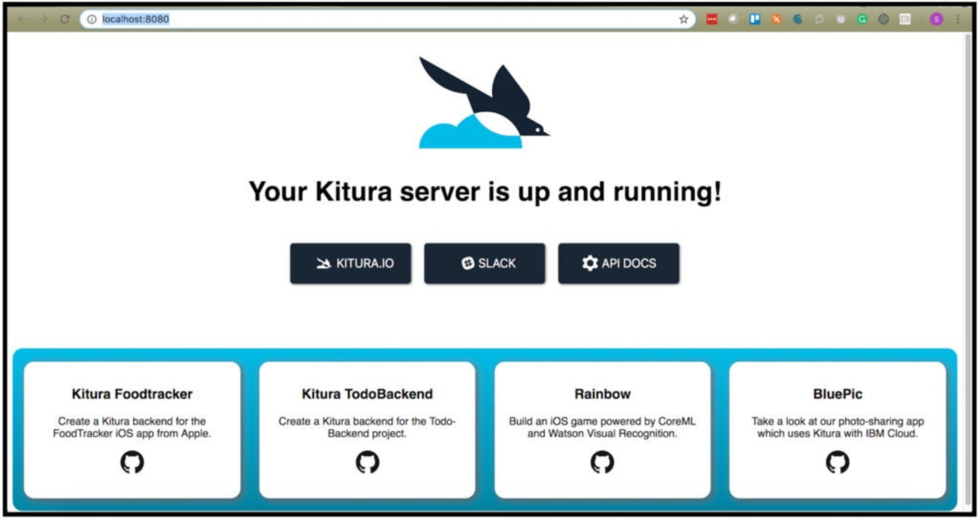Go back with the browser arrow
The width and height of the screenshot is (980, 520).
click(22, 19)
